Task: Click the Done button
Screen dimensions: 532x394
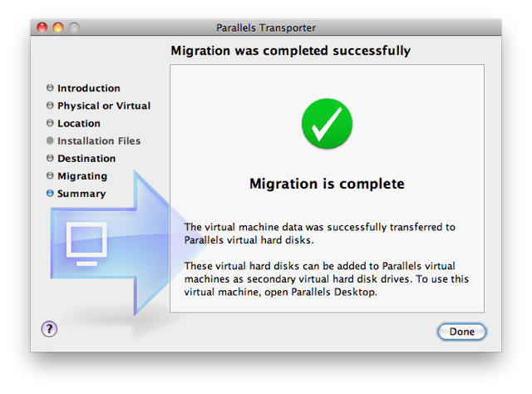Action: (x=461, y=332)
